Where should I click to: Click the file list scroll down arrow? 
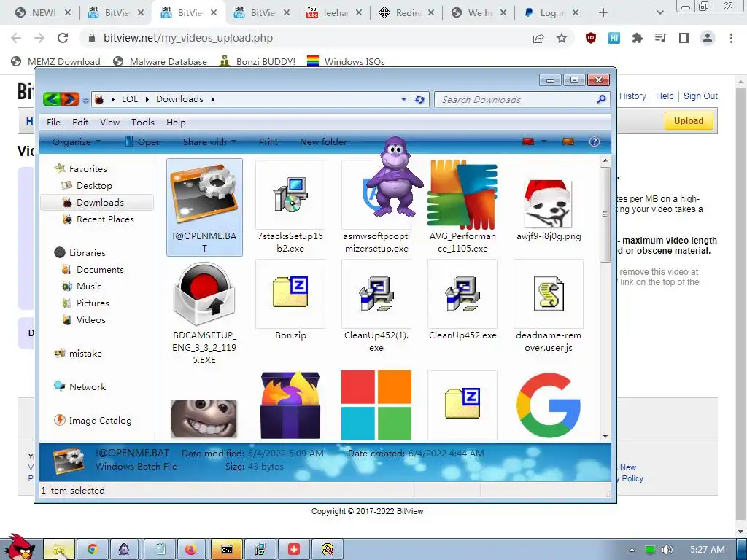(605, 436)
